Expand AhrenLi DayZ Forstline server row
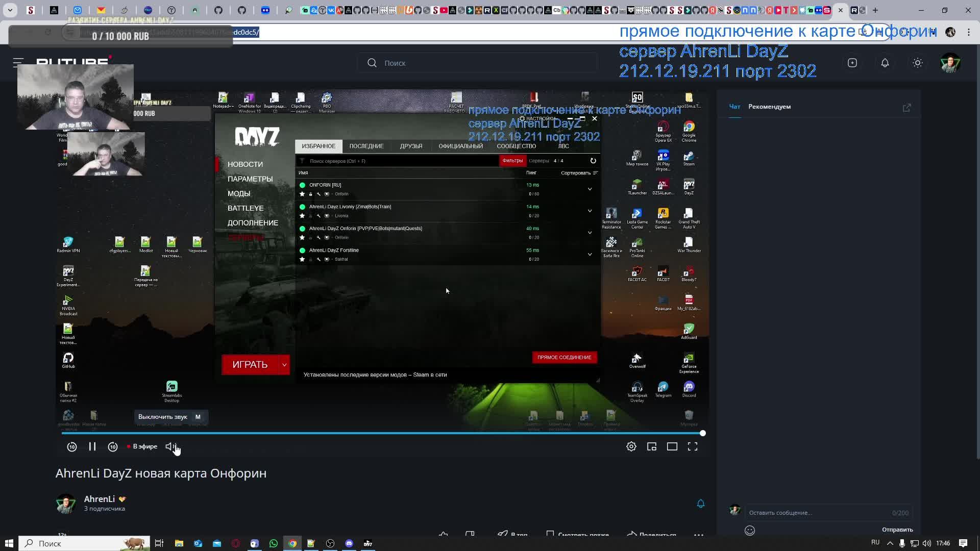980x551 pixels. point(590,255)
